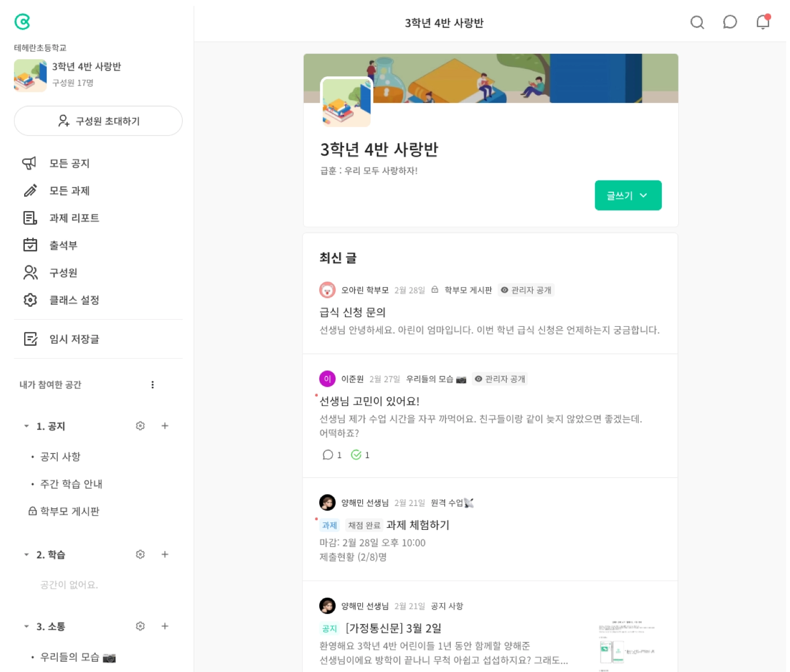
Task: Open the chat messages icon
Action: (730, 22)
